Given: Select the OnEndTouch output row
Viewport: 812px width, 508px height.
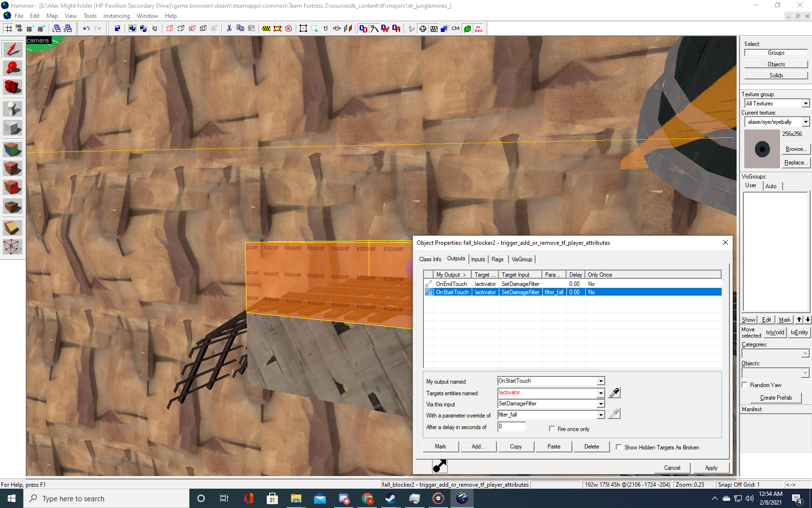Looking at the screenshot, I should coord(573,284).
